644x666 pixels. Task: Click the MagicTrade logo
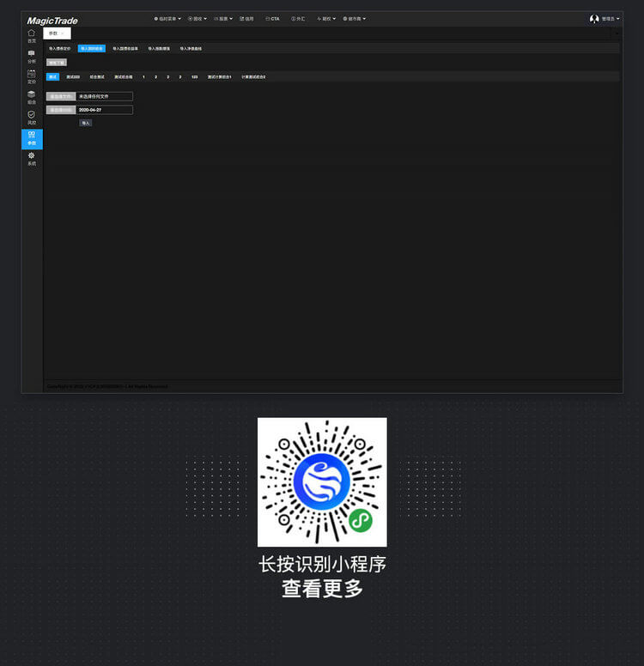click(x=52, y=21)
